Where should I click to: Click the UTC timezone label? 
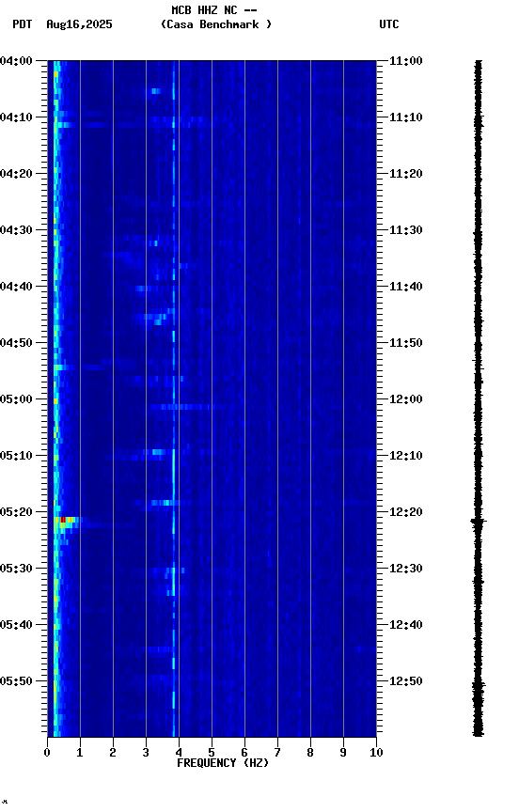[389, 24]
